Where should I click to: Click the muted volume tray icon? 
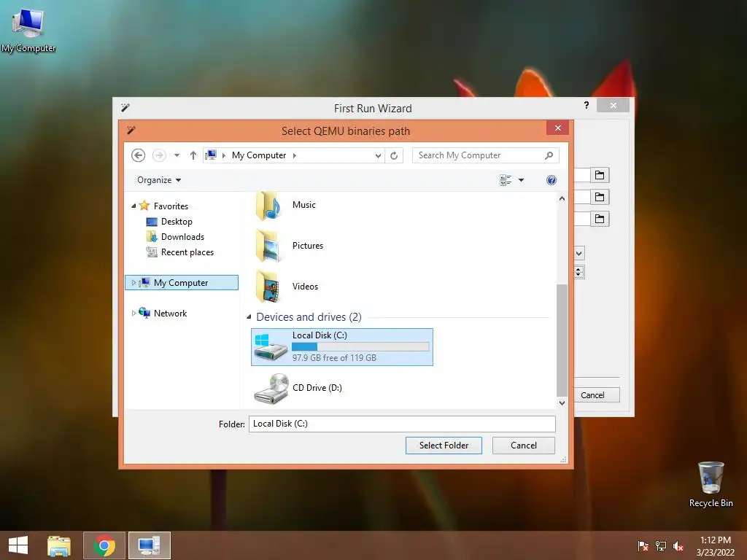pyautogui.click(x=678, y=546)
